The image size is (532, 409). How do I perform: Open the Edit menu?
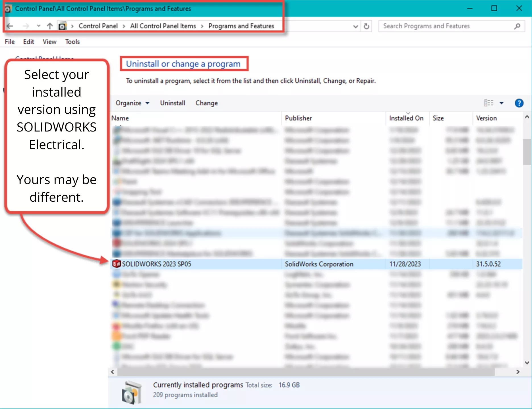[28, 42]
